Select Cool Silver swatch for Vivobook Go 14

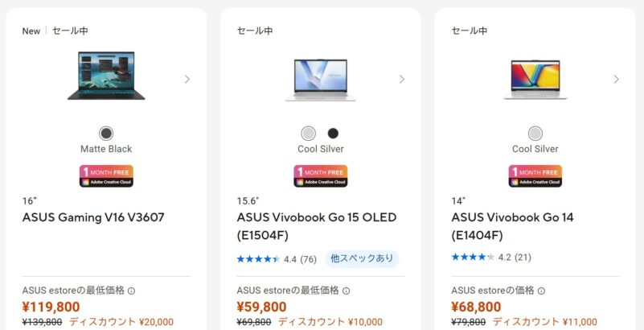535,134
